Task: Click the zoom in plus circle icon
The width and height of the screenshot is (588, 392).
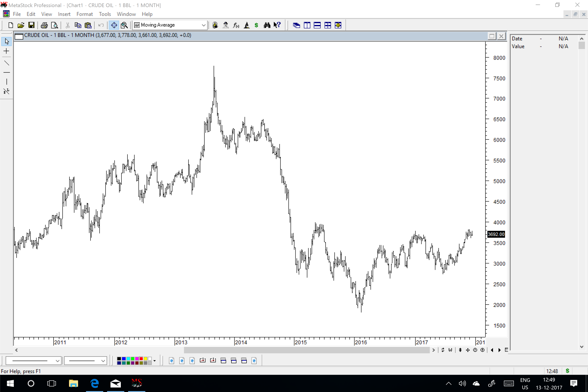Action: [x=482, y=350]
